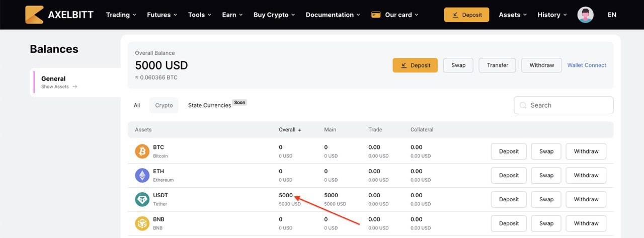Sort by the Overall column arrow
644x238 pixels.
pyautogui.click(x=299, y=130)
